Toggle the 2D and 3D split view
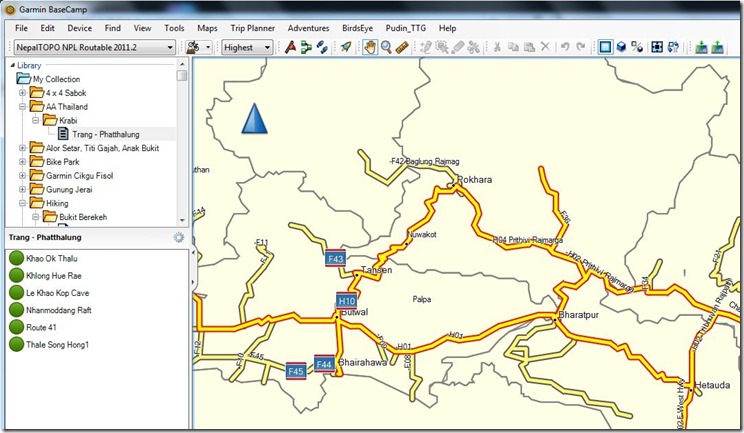Screen dimensions: 744x433 coord(637,47)
